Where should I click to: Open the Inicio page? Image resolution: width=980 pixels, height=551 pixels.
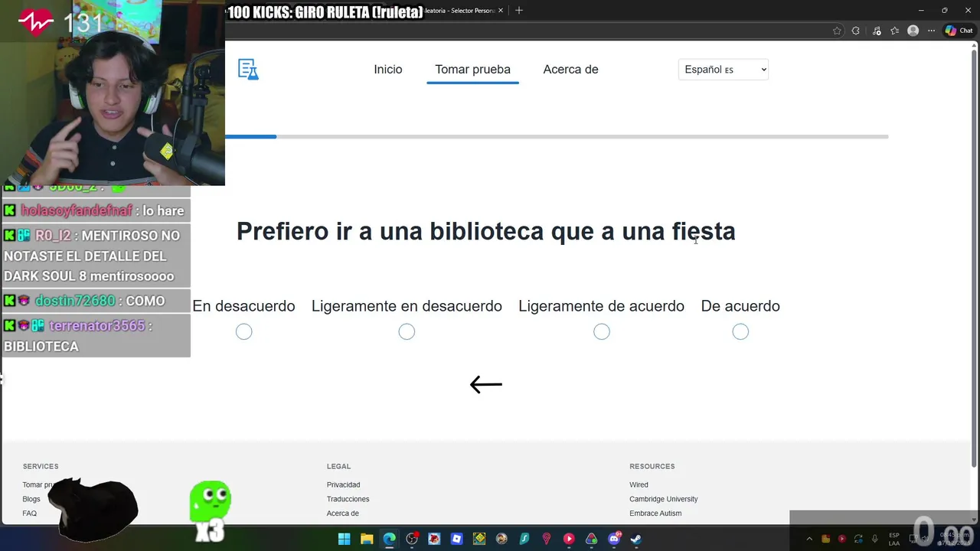[x=388, y=70]
